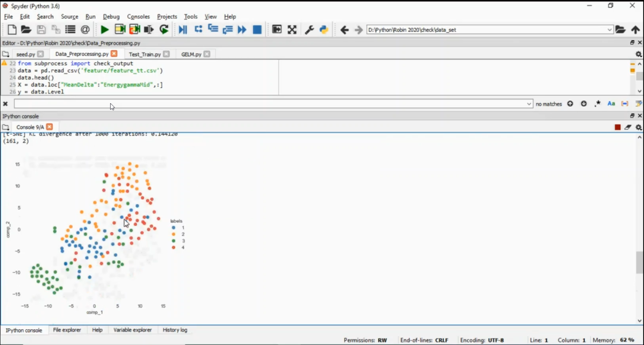
Task: Open Preferences via the wrench icon
Action: 309,30
